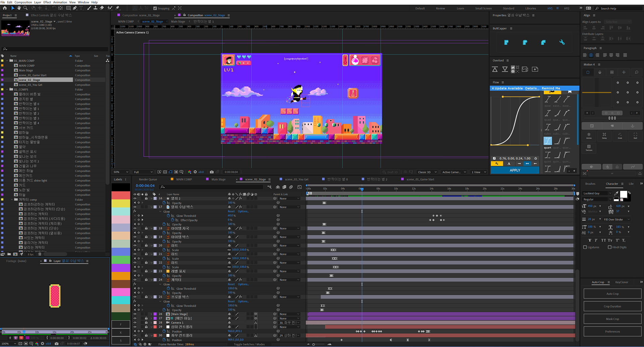The image size is (644, 347).
Task: Favorite the Flow curve with star icon
Action: tap(536, 158)
